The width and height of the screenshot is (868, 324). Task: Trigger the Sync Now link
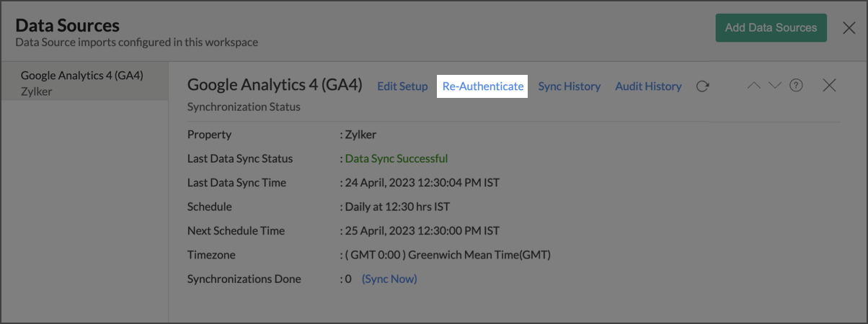(389, 279)
